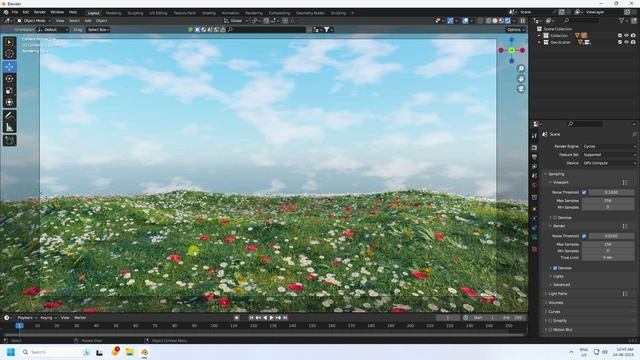640x360 pixels.
Task: Enable the Motion Blur checkbox
Action: [x=550, y=330]
